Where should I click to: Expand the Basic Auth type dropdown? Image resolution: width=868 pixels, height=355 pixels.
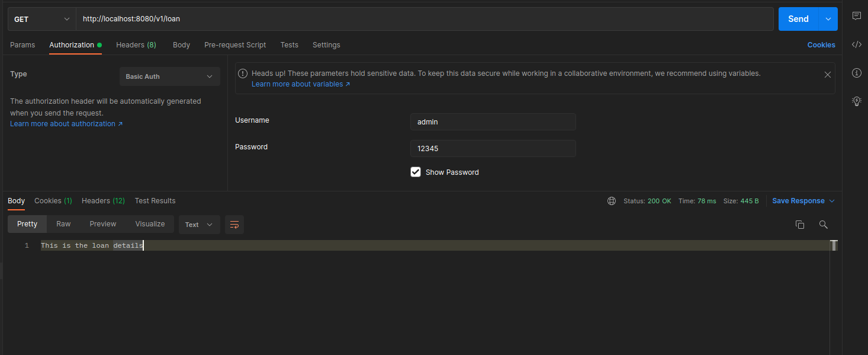click(x=169, y=76)
